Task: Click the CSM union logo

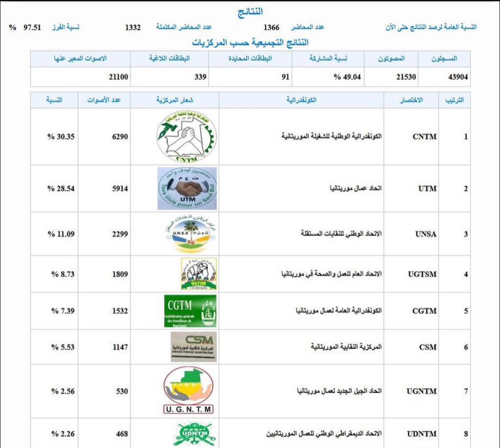Action: click(x=194, y=347)
